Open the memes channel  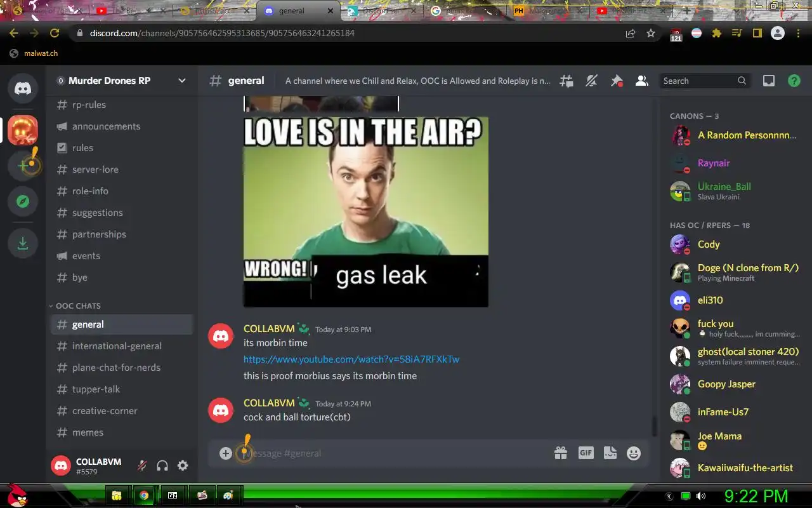pos(122,432)
